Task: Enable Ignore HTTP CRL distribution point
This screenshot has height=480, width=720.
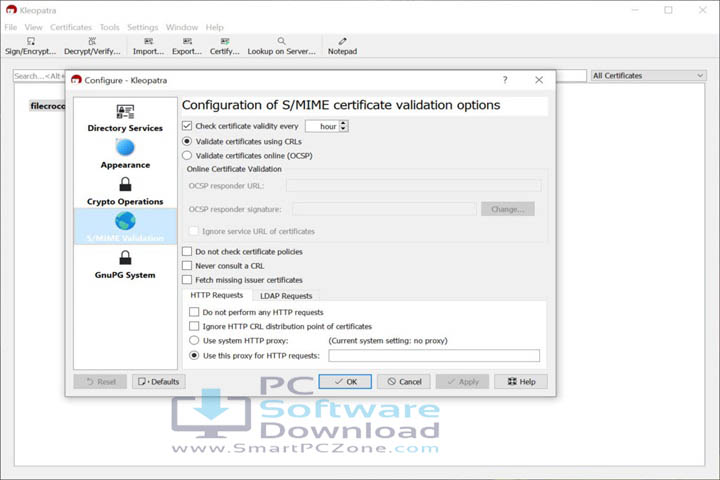Action: pyautogui.click(x=194, y=327)
